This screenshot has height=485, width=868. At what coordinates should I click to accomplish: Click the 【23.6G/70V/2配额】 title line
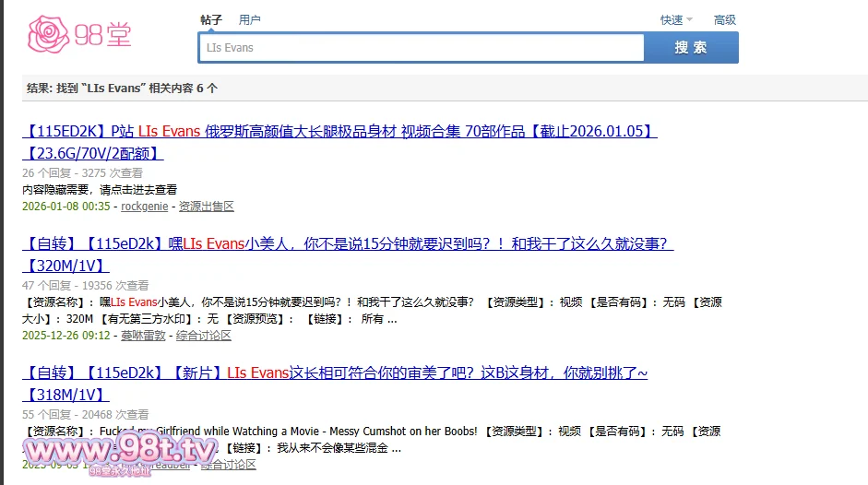[x=92, y=153]
